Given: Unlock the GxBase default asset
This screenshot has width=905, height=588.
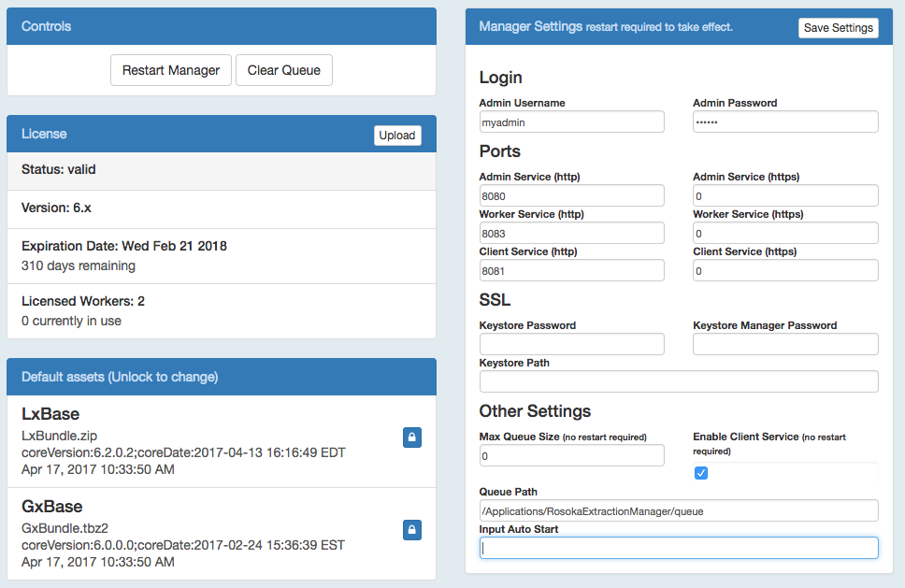Looking at the screenshot, I should tap(412, 530).
